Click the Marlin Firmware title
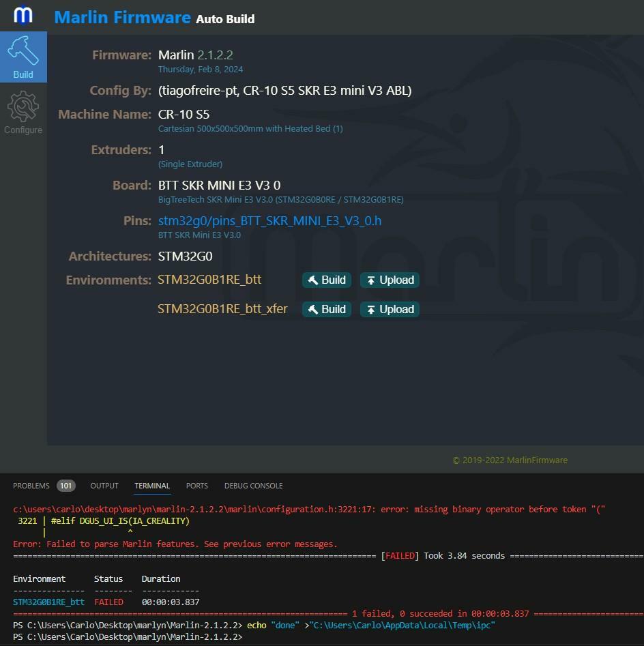Screen dimensions: 644x646 tap(122, 17)
